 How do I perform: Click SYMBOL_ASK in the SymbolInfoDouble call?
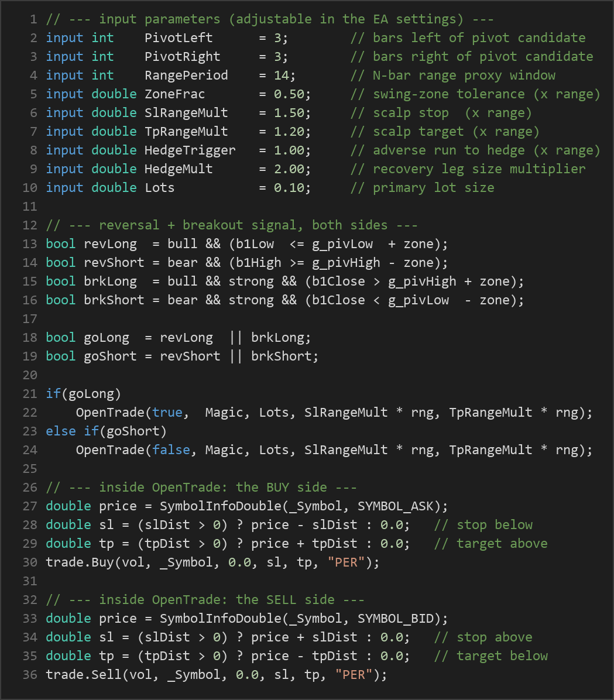395,507
